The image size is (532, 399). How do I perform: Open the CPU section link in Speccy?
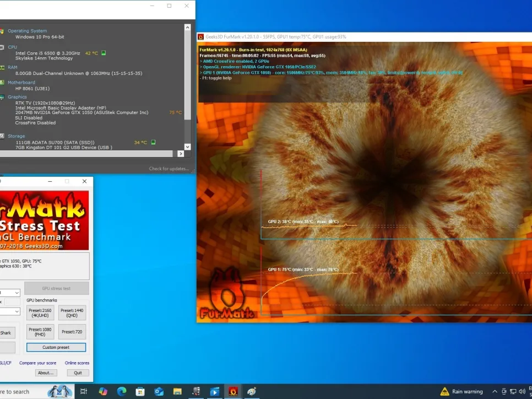tap(12, 47)
